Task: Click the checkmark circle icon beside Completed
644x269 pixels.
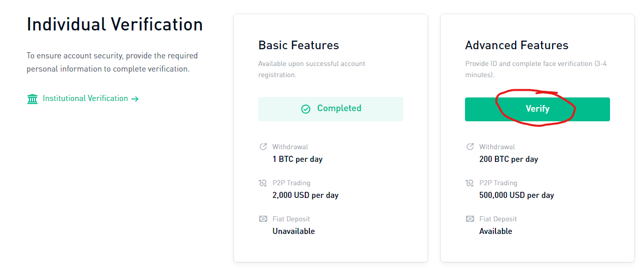Action: [306, 109]
